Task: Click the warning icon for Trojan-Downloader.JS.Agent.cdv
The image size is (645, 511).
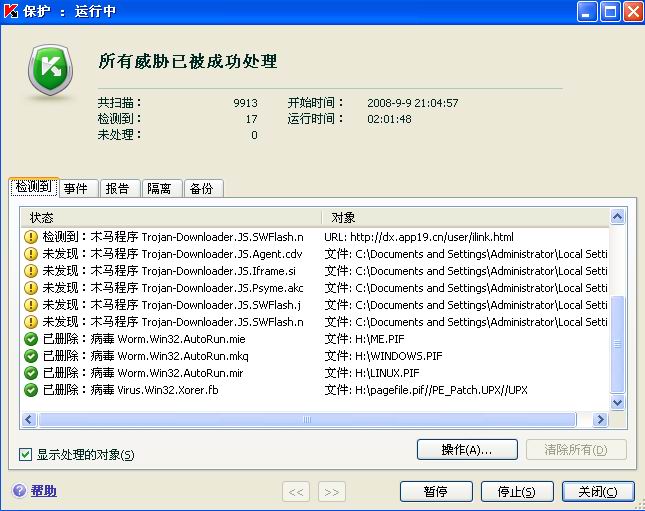Action: coord(31,254)
